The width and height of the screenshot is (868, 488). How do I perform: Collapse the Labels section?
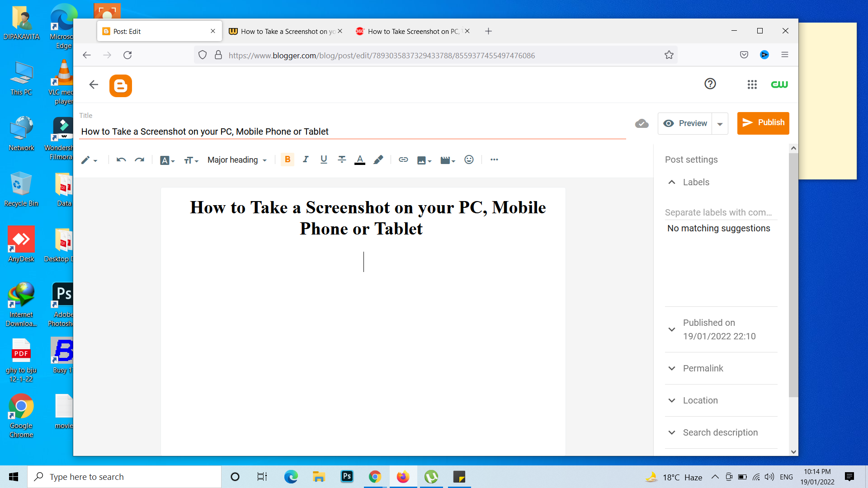pyautogui.click(x=672, y=182)
